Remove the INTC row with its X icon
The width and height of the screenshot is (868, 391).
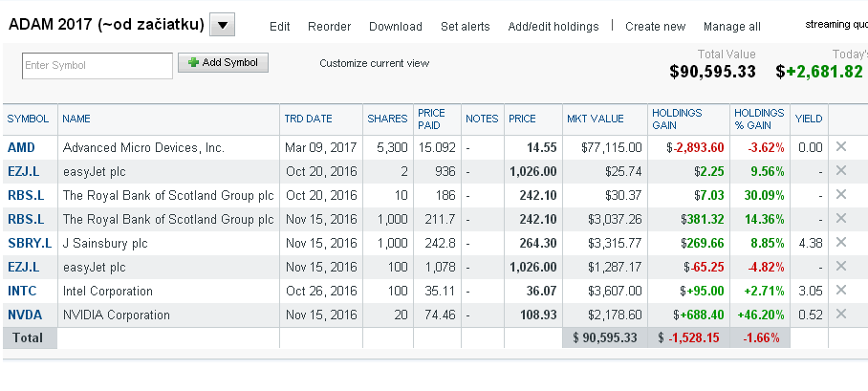[x=841, y=291]
